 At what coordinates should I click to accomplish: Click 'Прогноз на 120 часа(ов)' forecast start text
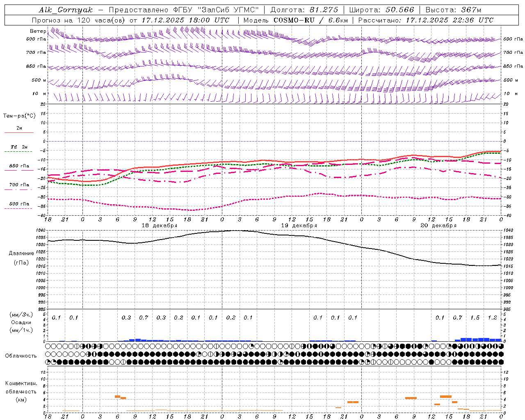pos(78,20)
